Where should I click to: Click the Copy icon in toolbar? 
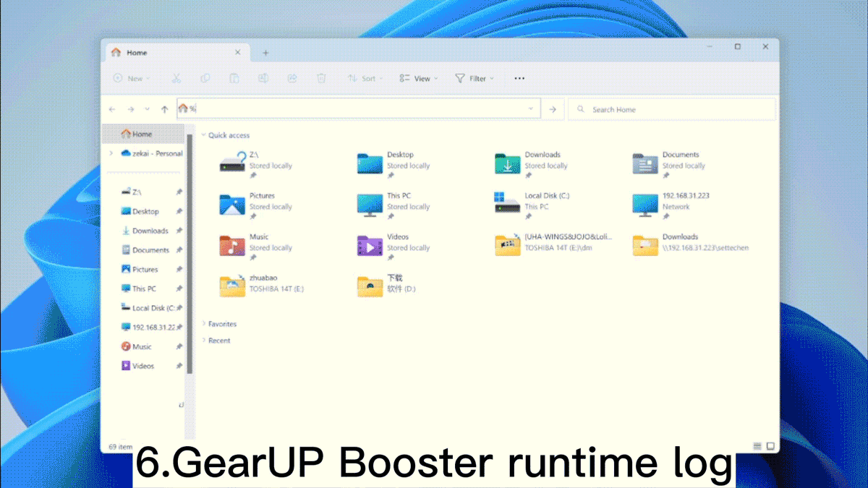pos(205,78)
